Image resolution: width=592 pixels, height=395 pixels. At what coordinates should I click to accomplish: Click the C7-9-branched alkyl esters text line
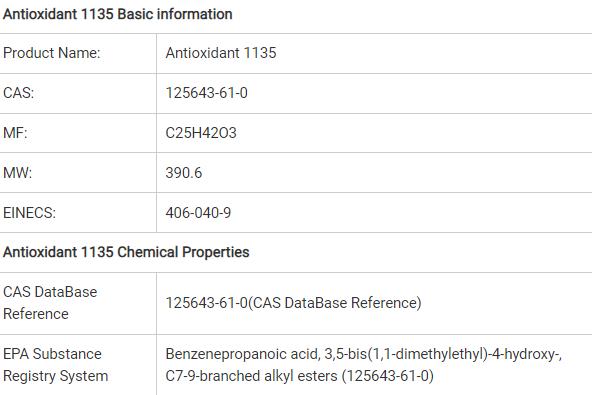[299, 376]
